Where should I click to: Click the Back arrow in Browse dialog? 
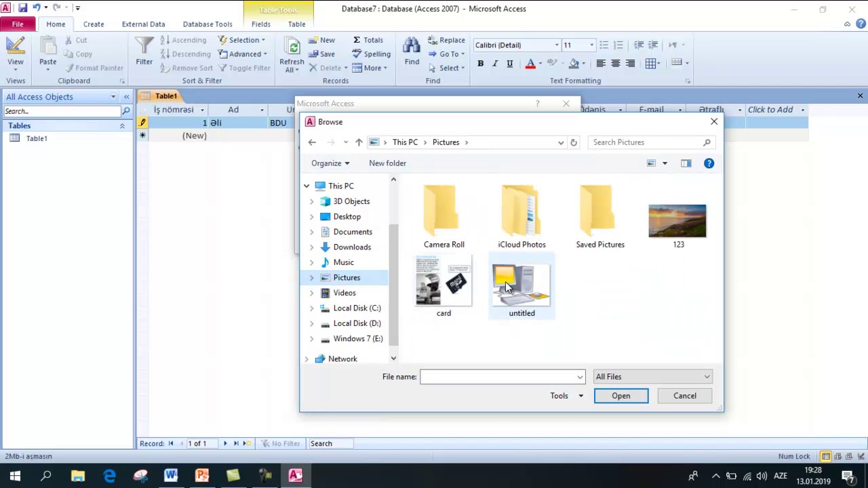click(312, 142)
